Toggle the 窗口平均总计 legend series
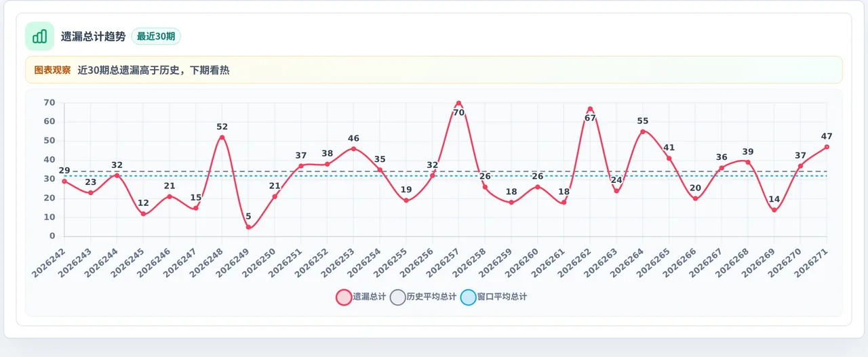Viewport: 868px width, 357px height. (x=494, y=297)
